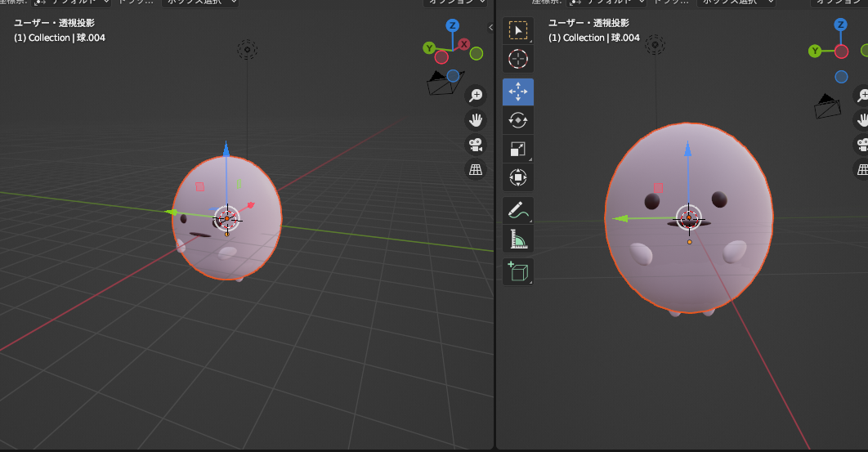Activate the 3D Cursor tool

(518, 59)
